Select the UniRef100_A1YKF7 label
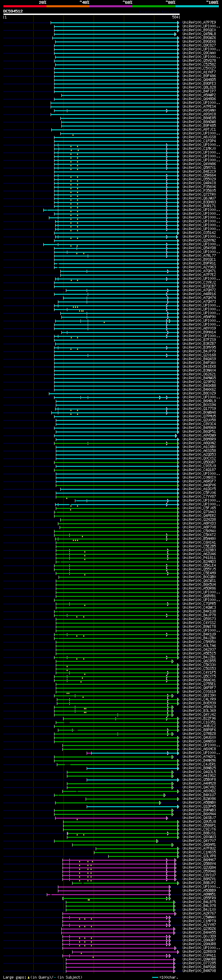 coord(199,72)
